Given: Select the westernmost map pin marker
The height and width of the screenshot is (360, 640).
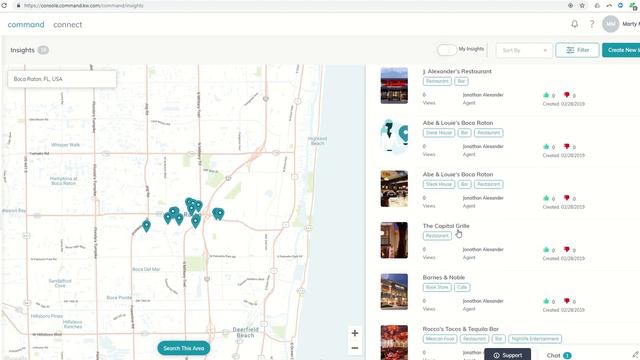Looking at the screenshot, I should (x=146, y=225).
